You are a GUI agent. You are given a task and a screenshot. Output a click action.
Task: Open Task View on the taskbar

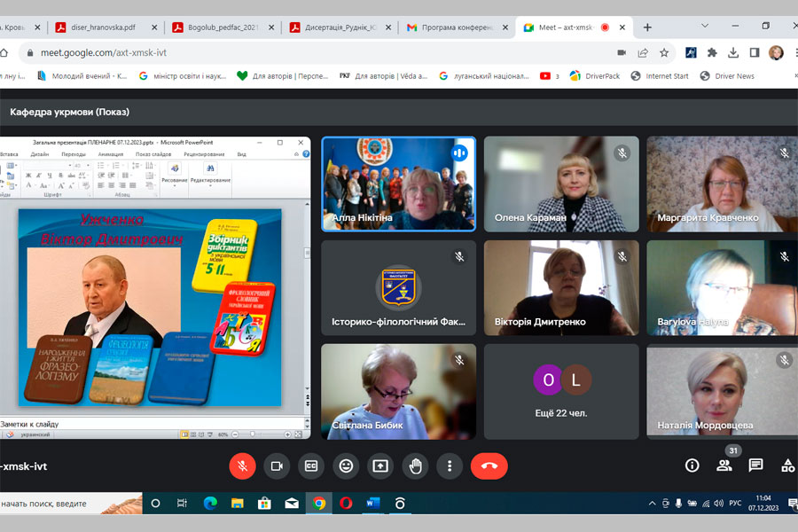click(x=182, y=503)
